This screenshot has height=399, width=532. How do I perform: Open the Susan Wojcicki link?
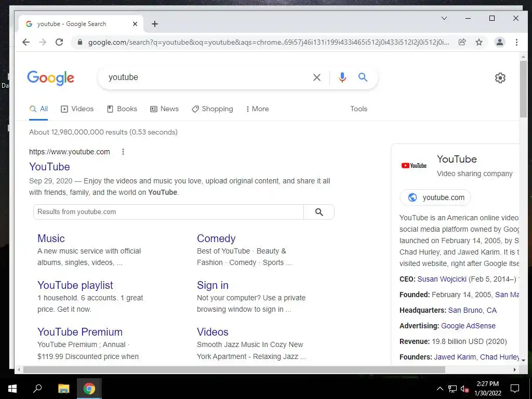442,279
